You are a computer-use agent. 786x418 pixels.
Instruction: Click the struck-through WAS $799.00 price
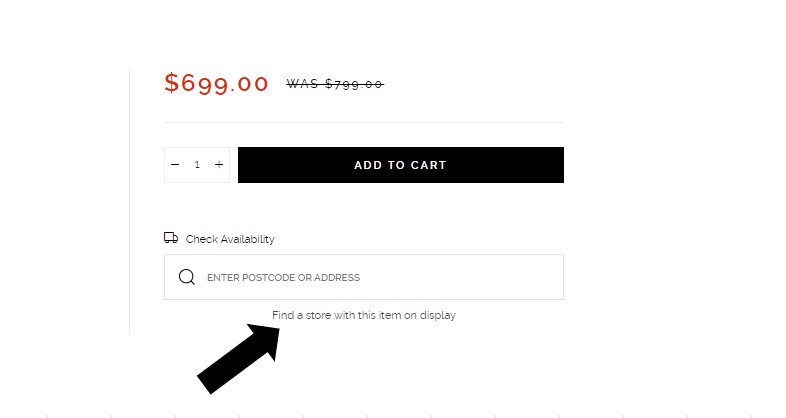(335, 84)
